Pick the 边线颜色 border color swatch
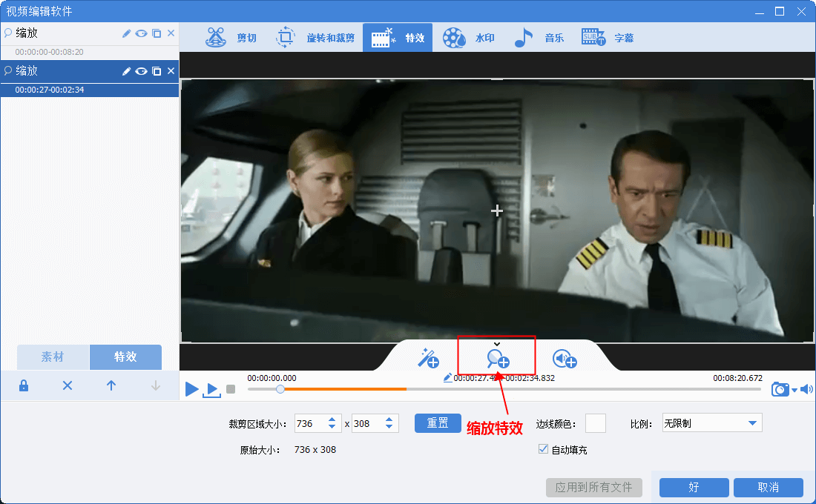Viewport: 816px width, 504px height. (596, 423)
